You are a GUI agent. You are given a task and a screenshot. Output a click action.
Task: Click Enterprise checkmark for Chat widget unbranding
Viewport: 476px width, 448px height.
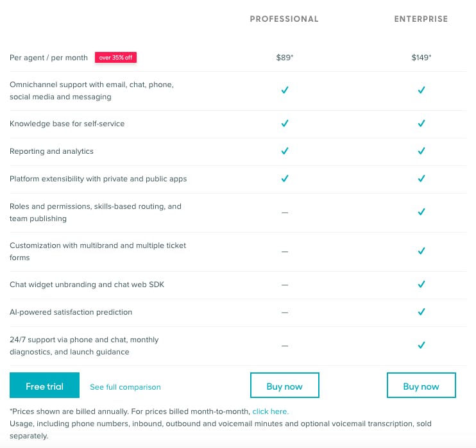pos(421,284)
